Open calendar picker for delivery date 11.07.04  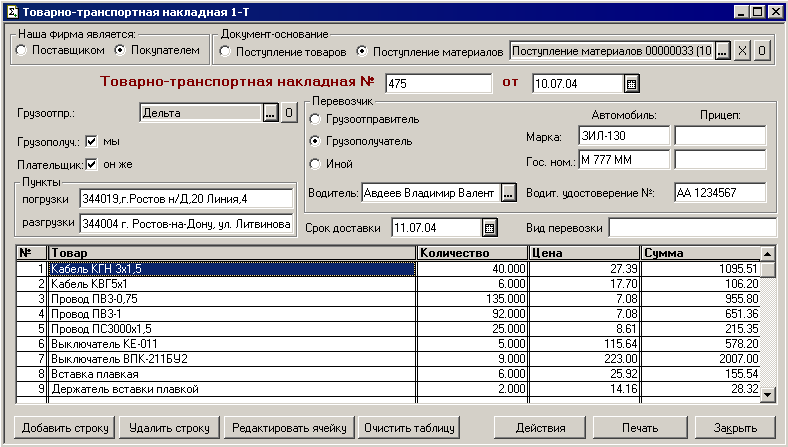click(490, 228)
